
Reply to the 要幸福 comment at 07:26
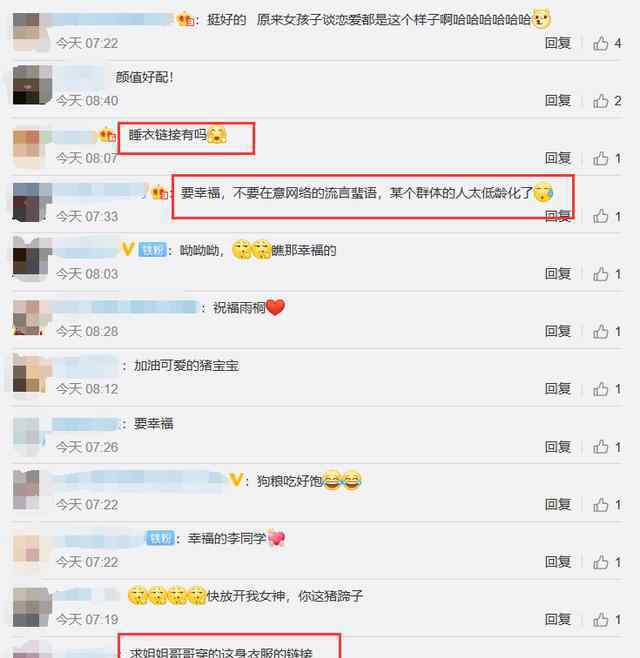[x=558, y=447]
